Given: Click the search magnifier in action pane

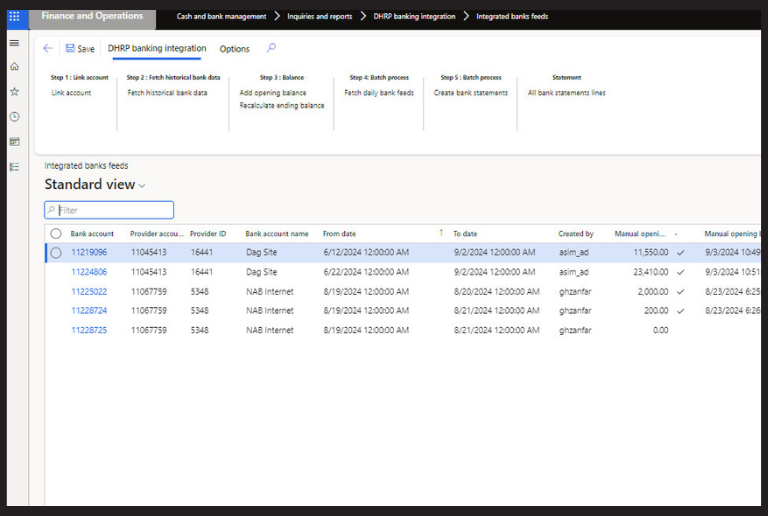Looking at the screenshot, I should coord(271,47).
